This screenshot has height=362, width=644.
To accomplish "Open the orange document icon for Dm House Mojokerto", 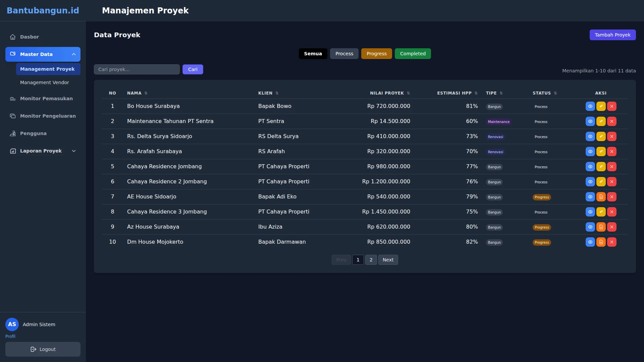I will 601,242.
